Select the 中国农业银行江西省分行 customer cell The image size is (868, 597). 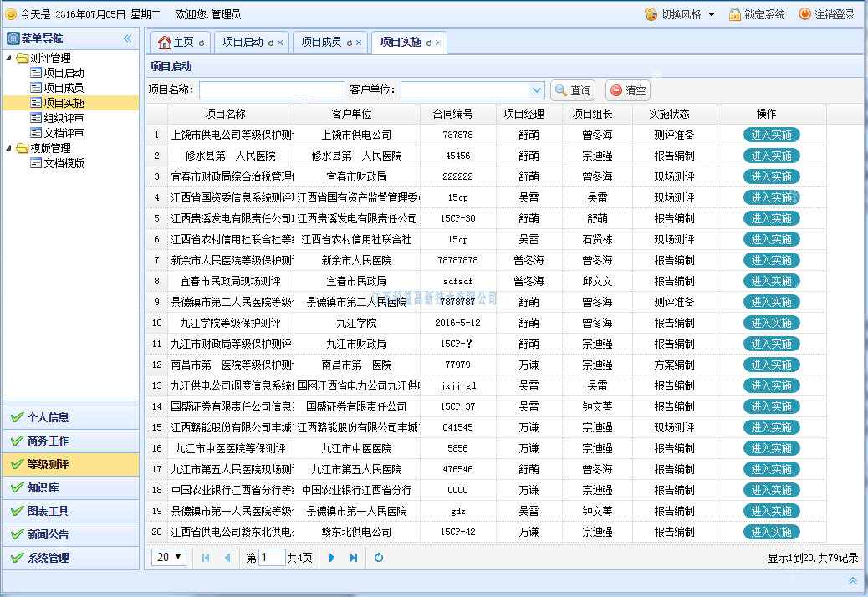(357, 490)
